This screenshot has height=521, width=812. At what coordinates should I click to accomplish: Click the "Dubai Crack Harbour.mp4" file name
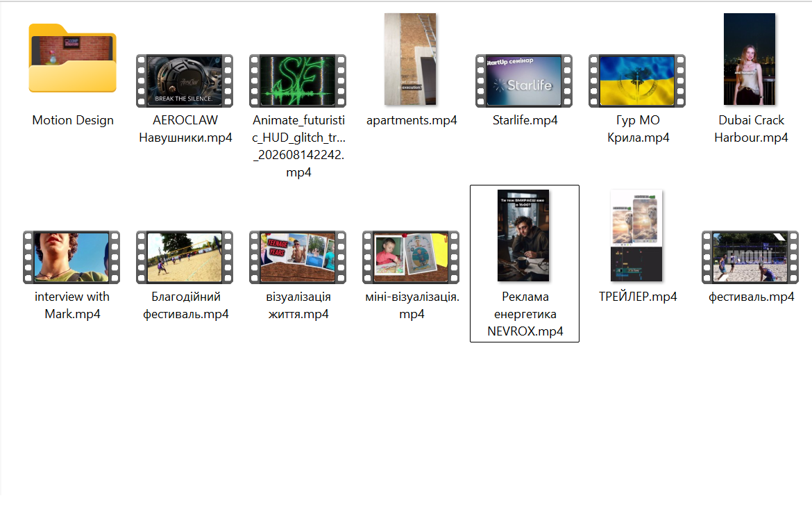coord(751,129)
